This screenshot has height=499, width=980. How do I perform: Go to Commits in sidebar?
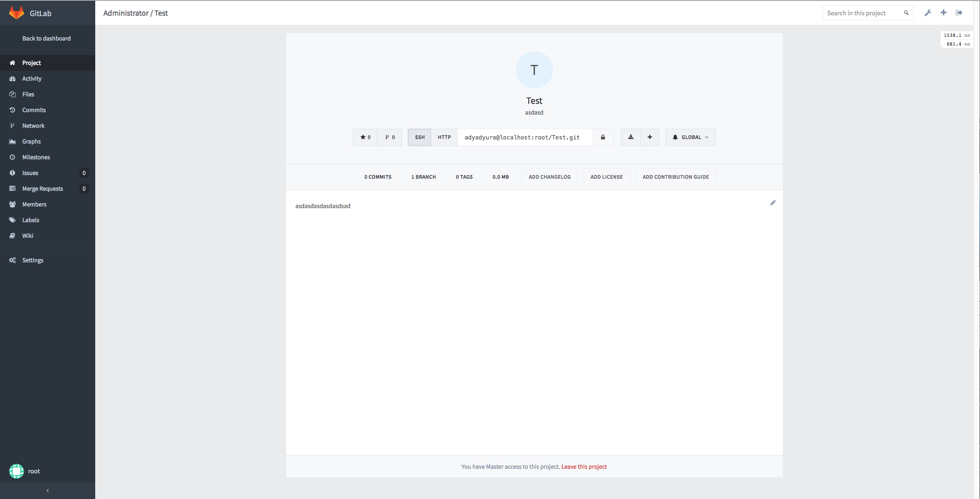[34, 110]
